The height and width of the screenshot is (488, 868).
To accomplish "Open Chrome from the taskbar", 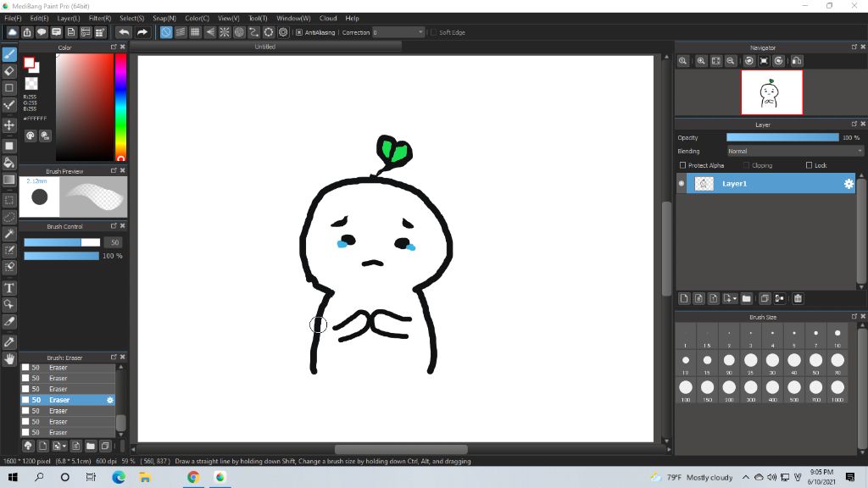I will [193, 477].
